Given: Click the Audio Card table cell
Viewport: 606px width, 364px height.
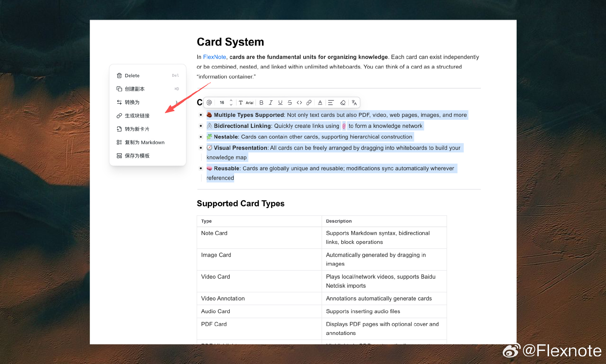Looking at the screenshot, I should 259,311.
